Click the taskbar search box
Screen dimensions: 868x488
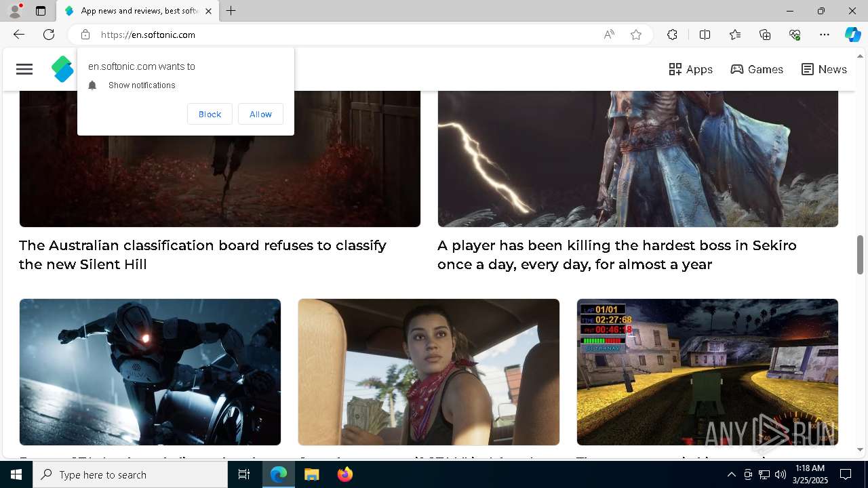pyautogui.click(x=130, y=474)
